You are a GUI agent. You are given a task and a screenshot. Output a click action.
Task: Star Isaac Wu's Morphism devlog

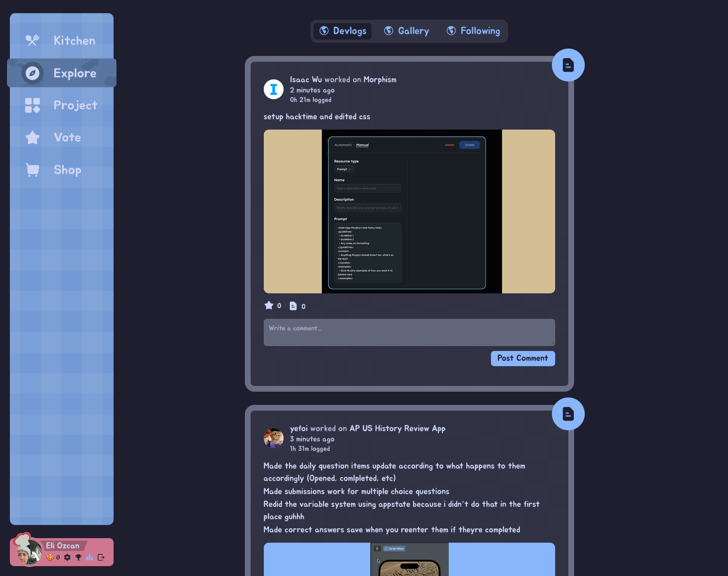(x=269, y=306)
